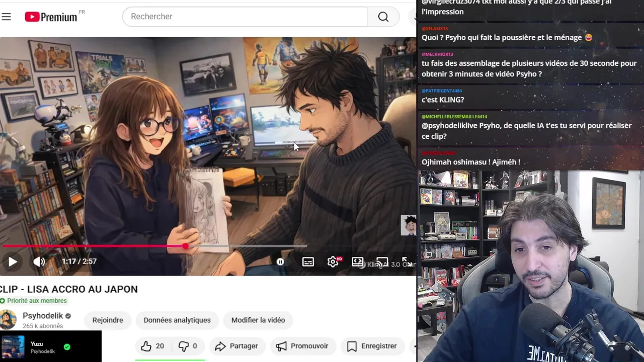
Task: Toggle subtitles with the captions icon
Action: pos(308,261)
